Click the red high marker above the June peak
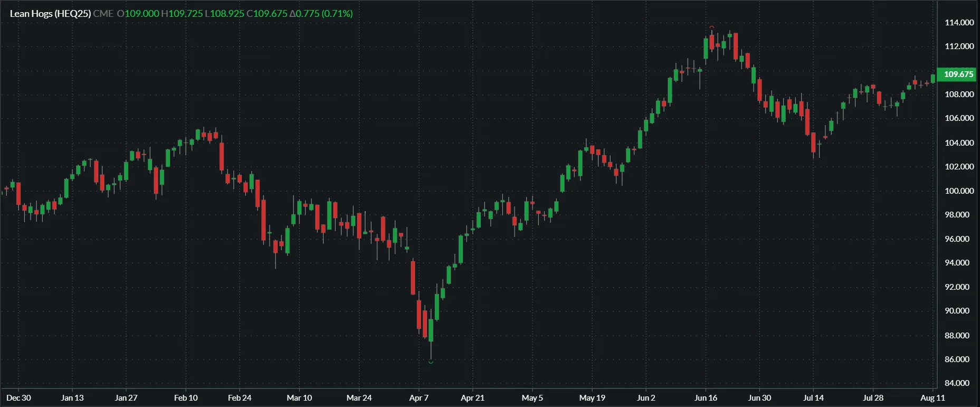The height and width of the screenshot is (407, 980). coord(712,27)
